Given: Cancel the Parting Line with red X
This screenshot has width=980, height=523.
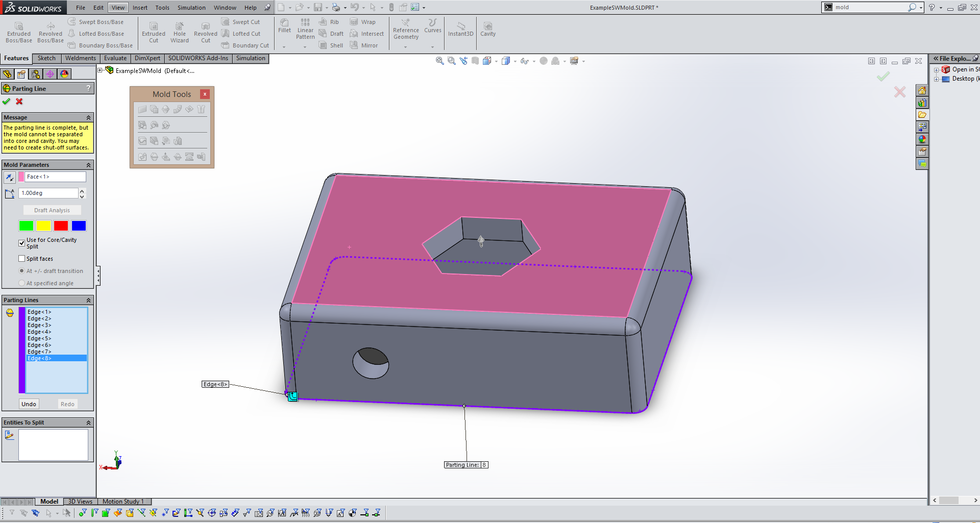Looking at the screenshot, I should pos(19,102).
